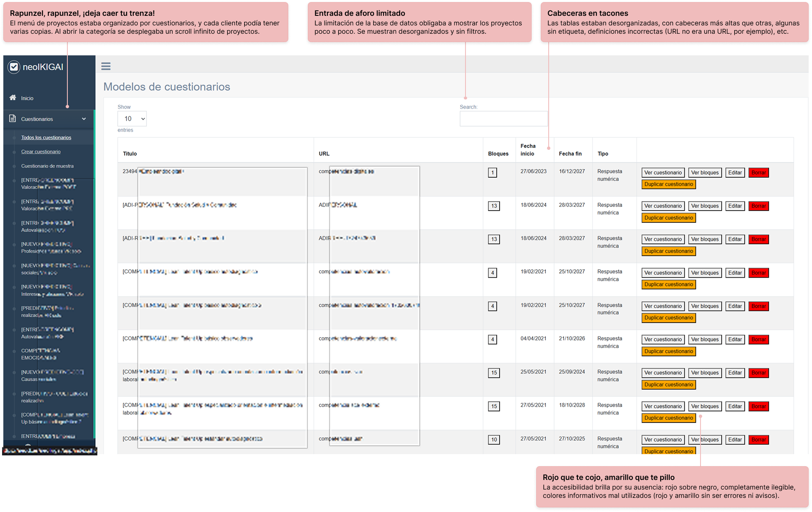812x512 pixels.
Task: Click the neoIKIGAI logo icon
Action: pos(14,67)
